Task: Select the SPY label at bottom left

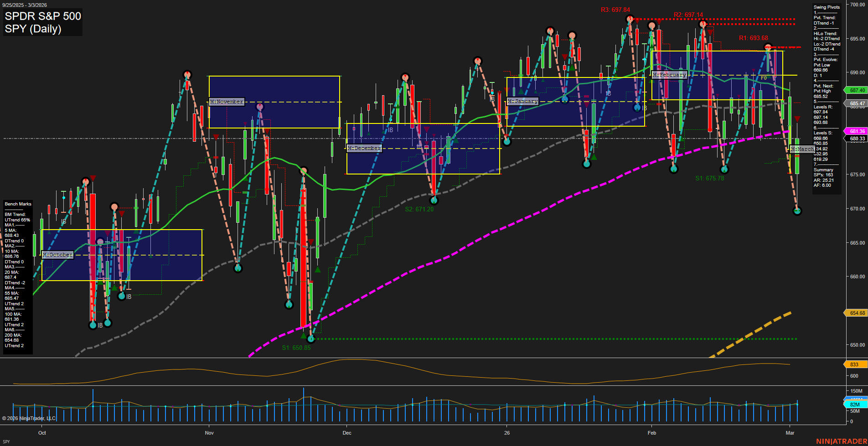Action: point(6,441)
